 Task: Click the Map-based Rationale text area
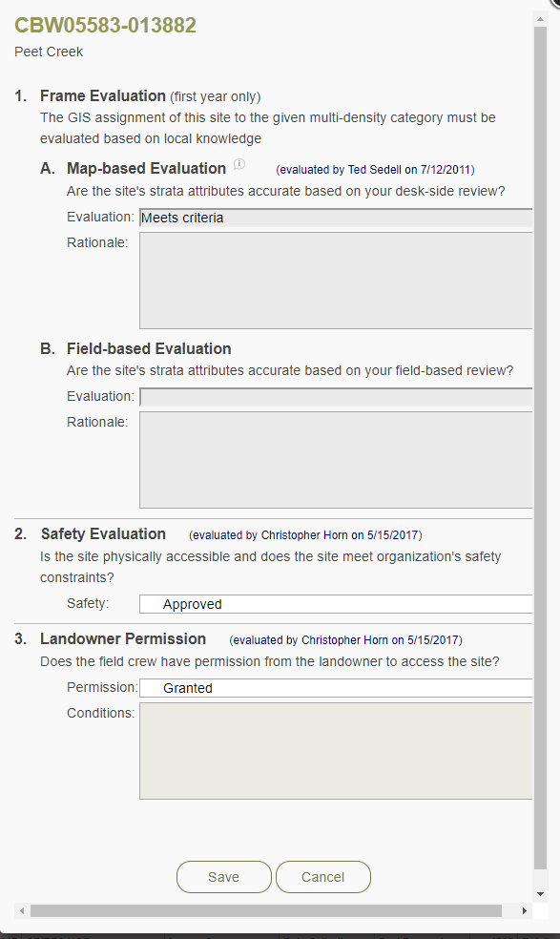tap(336, 281)
